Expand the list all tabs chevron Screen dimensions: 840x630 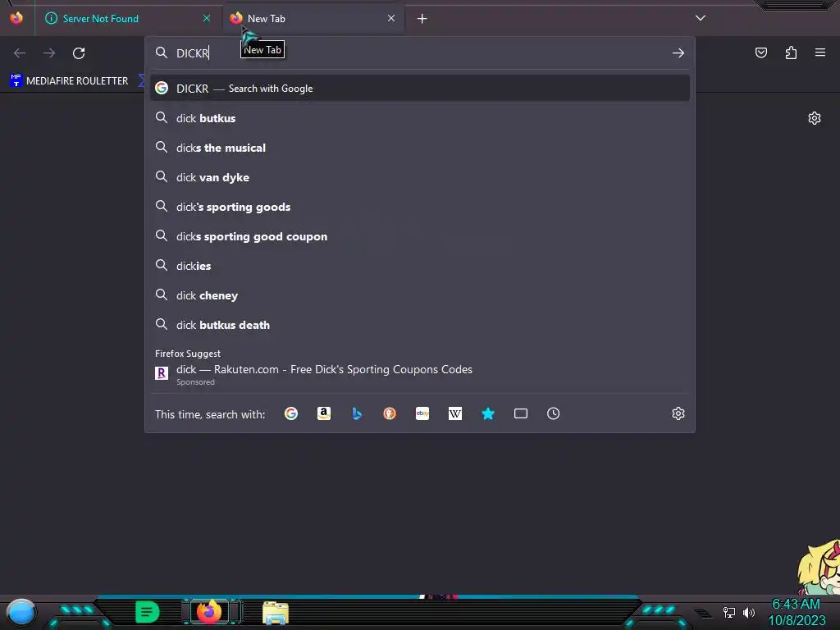701,18
